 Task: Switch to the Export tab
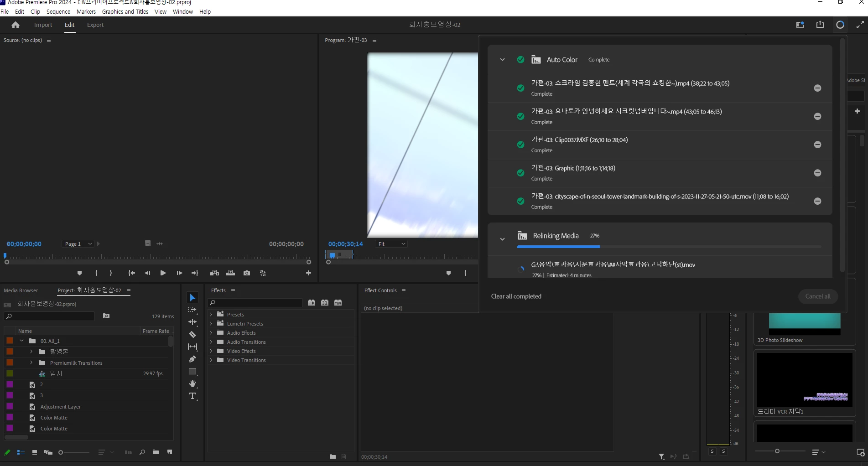[x=95, y=25]
